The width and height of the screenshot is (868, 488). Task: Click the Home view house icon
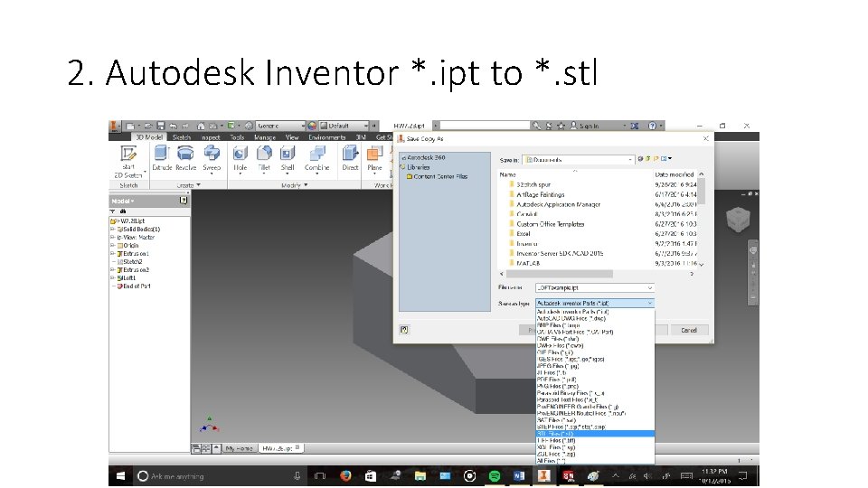[201, 127]
